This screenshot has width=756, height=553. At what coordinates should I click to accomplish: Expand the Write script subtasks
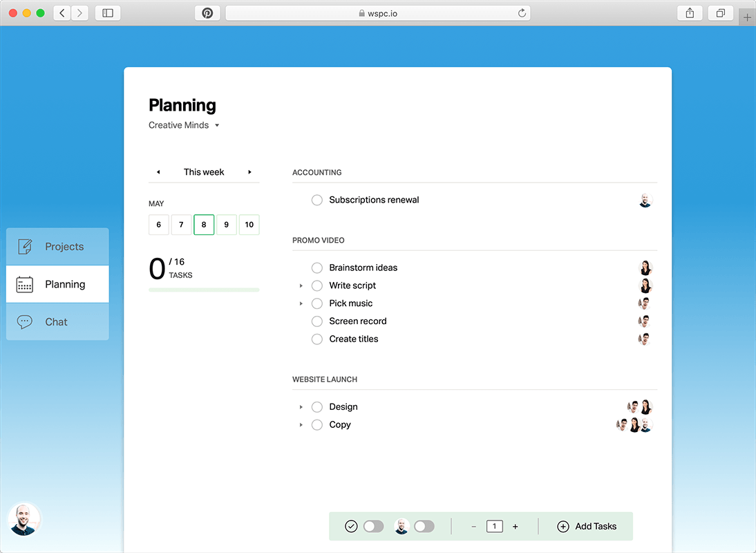coord(301,285)
